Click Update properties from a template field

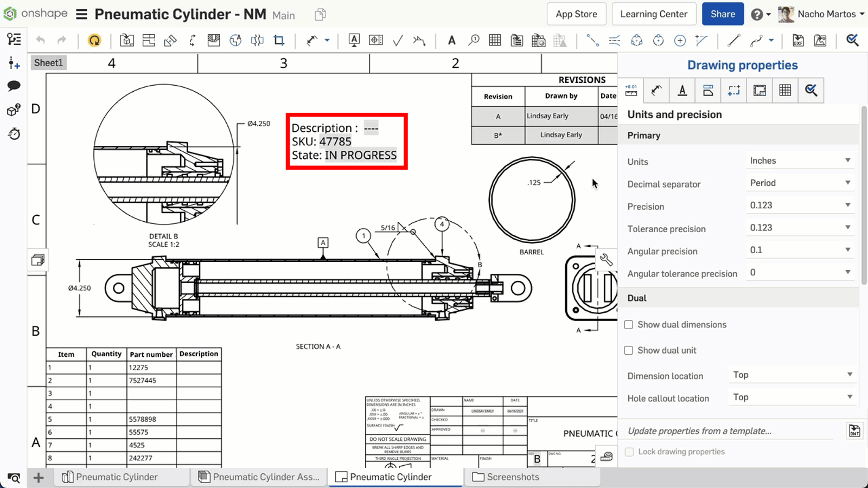pos(729,431)
